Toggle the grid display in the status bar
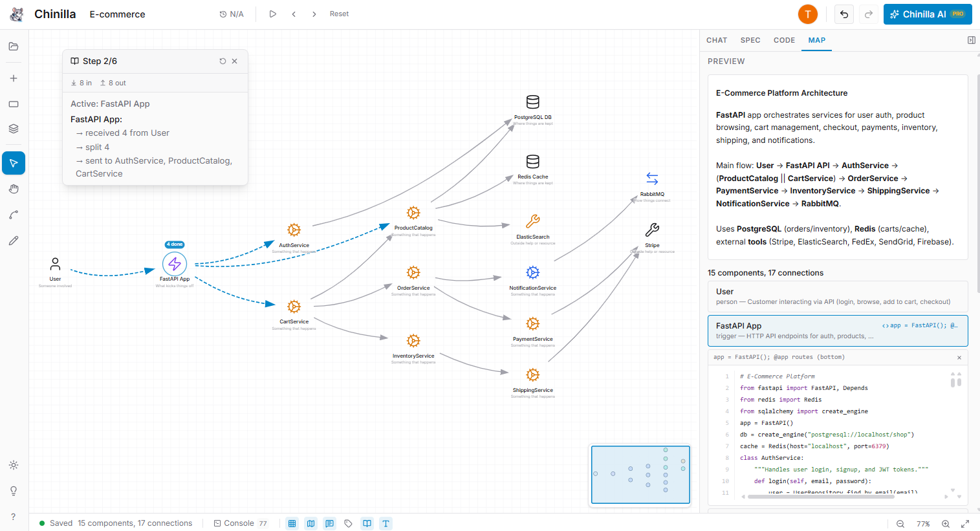 coord(292,523)
